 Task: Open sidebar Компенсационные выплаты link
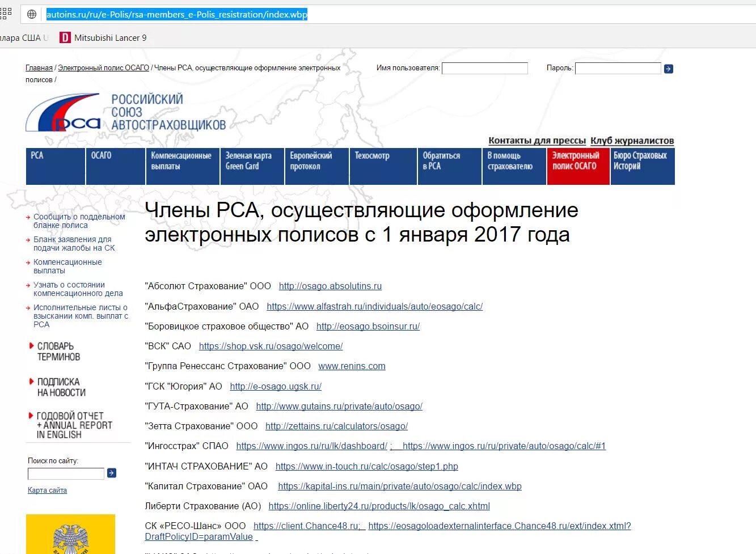point(67,267)
